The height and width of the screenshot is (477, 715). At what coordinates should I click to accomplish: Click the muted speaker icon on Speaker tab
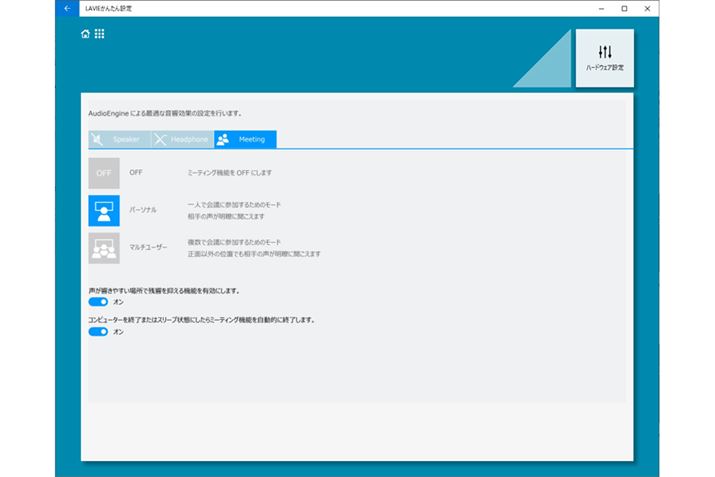coord(97,139)
